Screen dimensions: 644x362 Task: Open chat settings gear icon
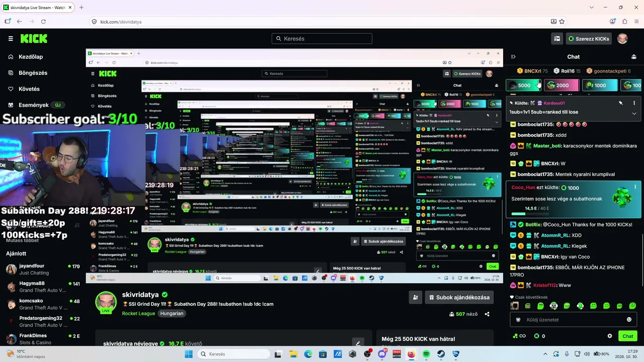(610, 336)
